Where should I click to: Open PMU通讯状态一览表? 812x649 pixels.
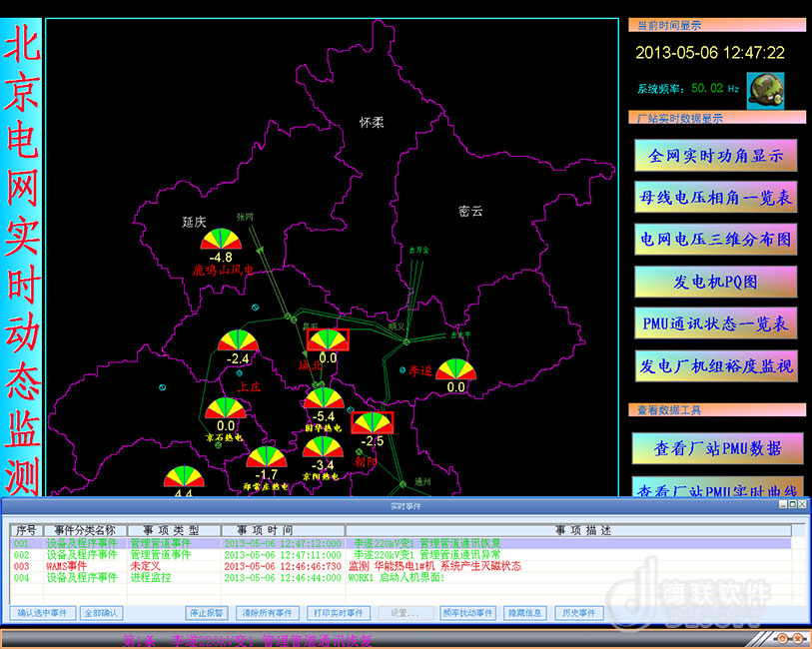click(715, 324)
